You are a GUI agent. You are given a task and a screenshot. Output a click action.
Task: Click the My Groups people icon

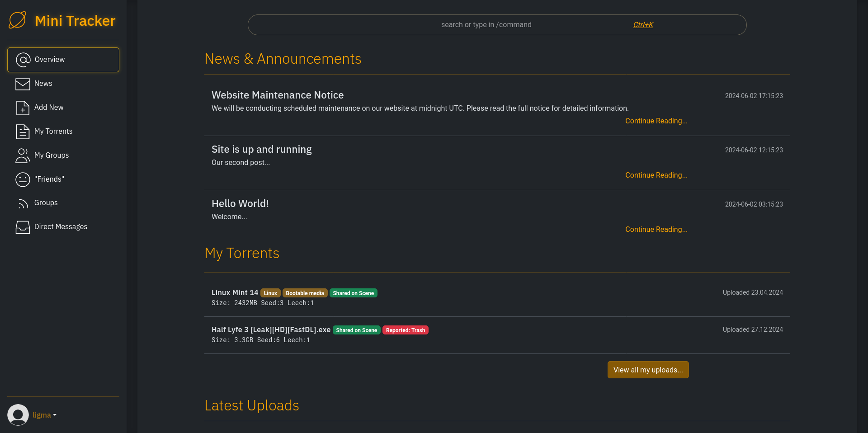(23, 155)
